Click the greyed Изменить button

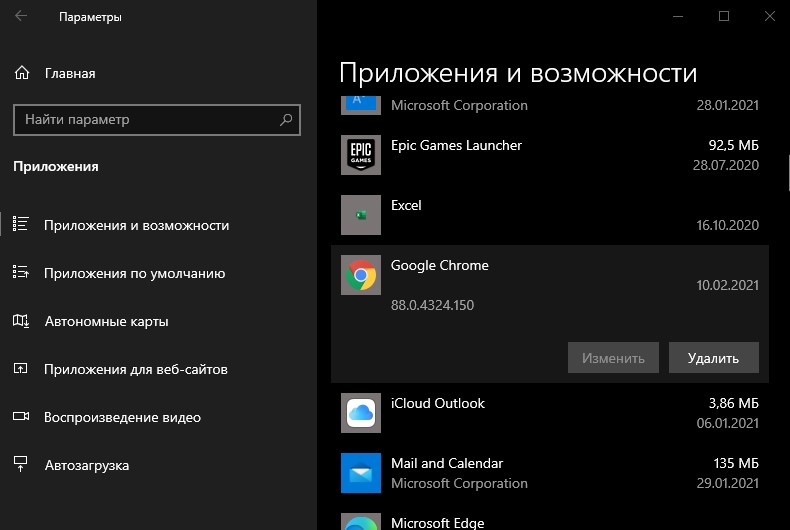pyautogui.click(x=613, y=358)
